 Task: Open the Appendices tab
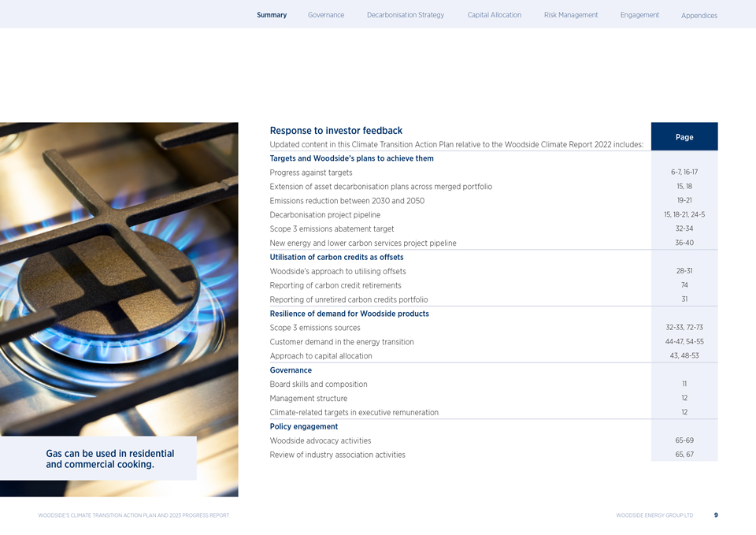click(699, 16)
